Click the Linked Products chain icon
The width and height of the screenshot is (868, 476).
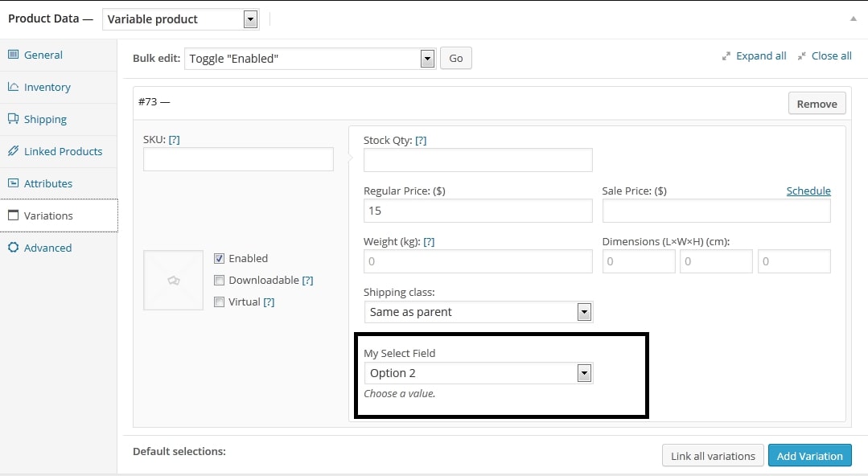(x=15, y=151)
